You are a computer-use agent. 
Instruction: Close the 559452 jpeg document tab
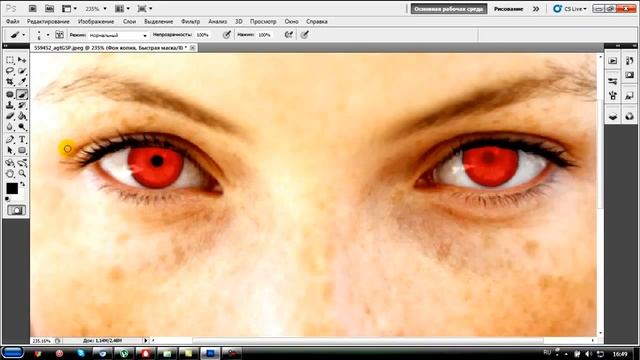(x=193, y=48)
